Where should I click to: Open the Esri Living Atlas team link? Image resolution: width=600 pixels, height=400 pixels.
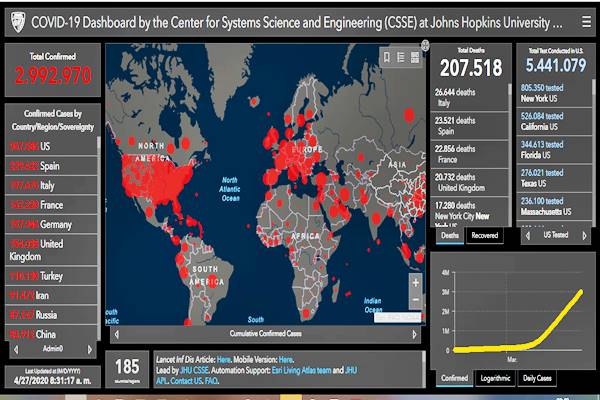[301, 370]
